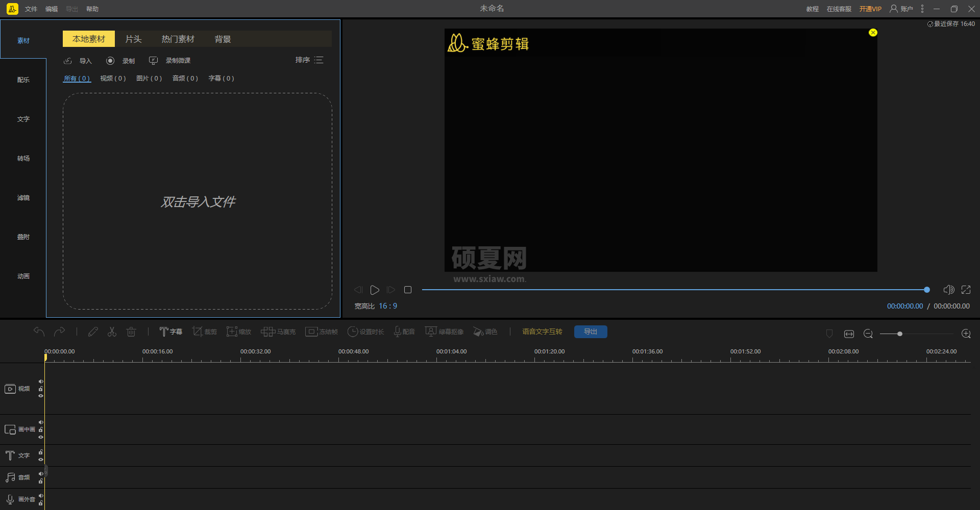Viewport: 980px width, 510px height.
Task: Hide the 视频 track with eye icon
Action: 41,396
